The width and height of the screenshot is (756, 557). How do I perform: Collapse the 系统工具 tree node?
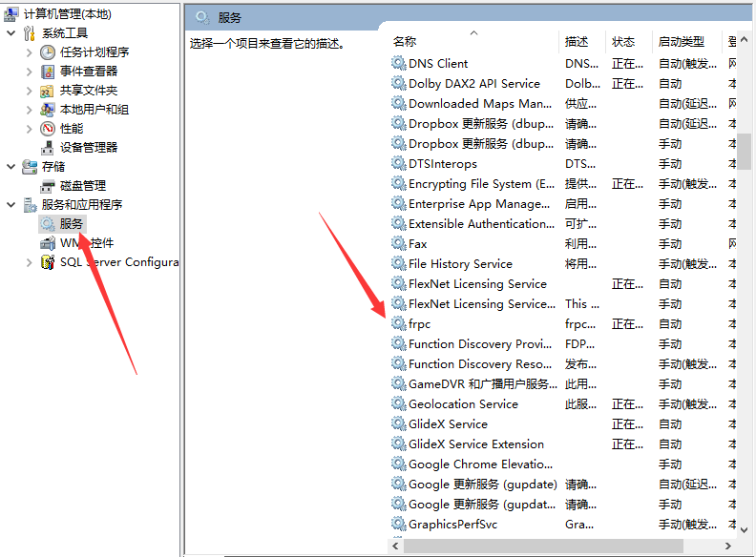click(x=11, y=33)
